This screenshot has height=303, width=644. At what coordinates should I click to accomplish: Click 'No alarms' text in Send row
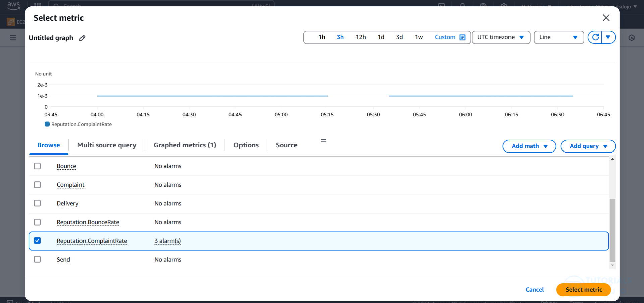point(168,259)
